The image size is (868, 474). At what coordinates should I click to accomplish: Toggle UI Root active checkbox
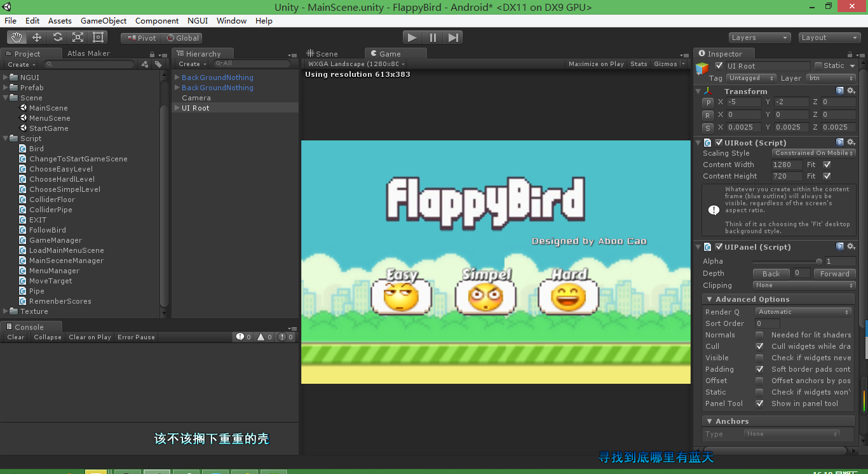[x=719, y=65]
